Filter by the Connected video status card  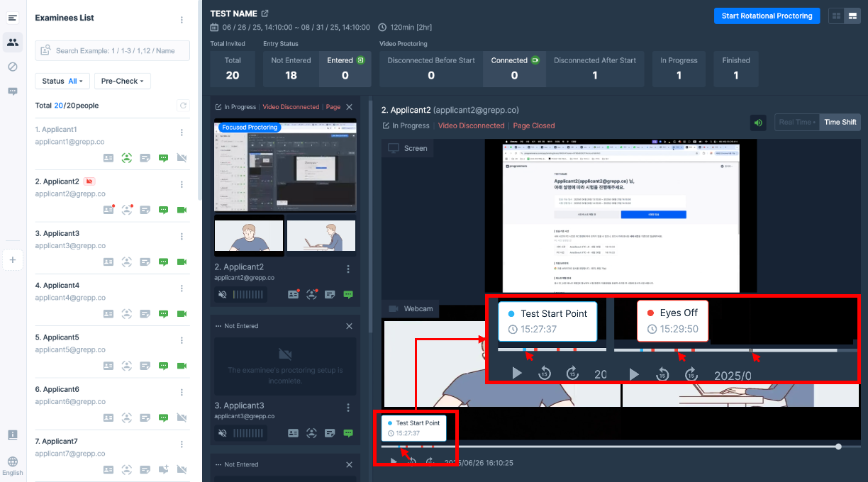515,69
